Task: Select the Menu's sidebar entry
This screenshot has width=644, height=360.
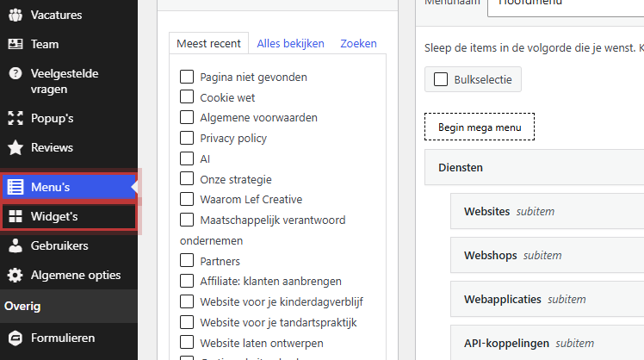Action: [69, 187]
